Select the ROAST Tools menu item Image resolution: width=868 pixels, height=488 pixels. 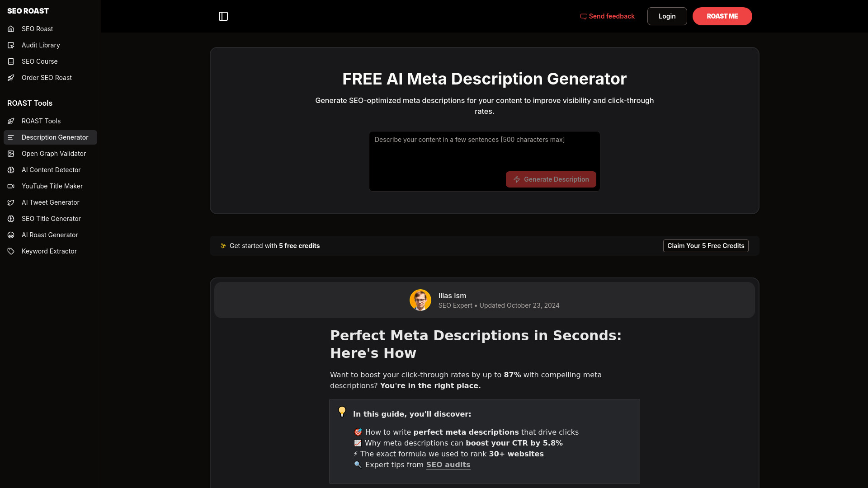click(50, 121)
